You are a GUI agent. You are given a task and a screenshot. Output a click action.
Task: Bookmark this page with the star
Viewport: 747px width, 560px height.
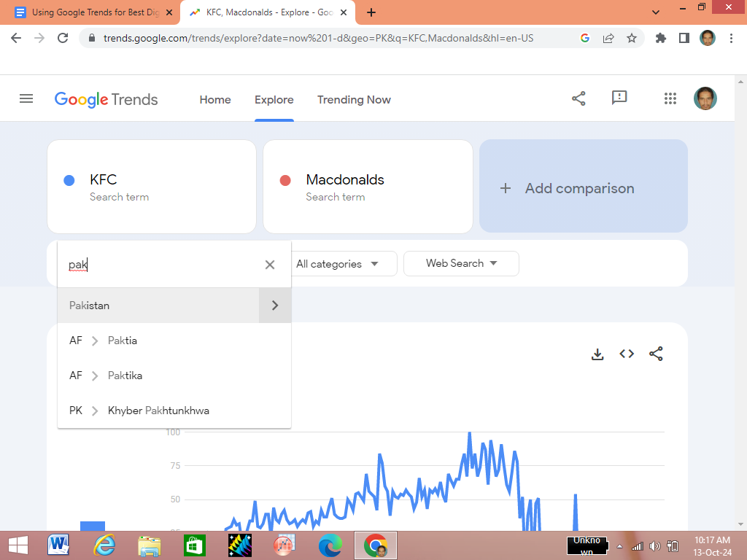[632, 38]
